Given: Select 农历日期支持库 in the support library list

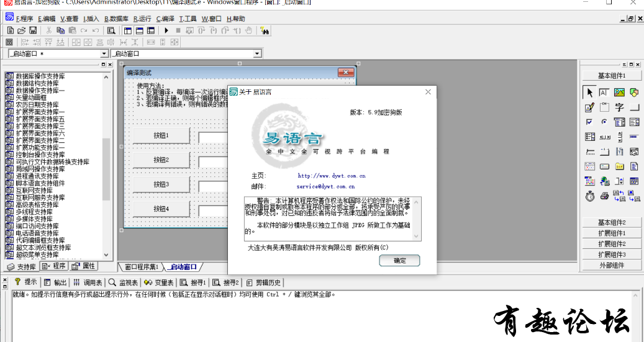Looking at the screenshot, I should coord(37,105).
